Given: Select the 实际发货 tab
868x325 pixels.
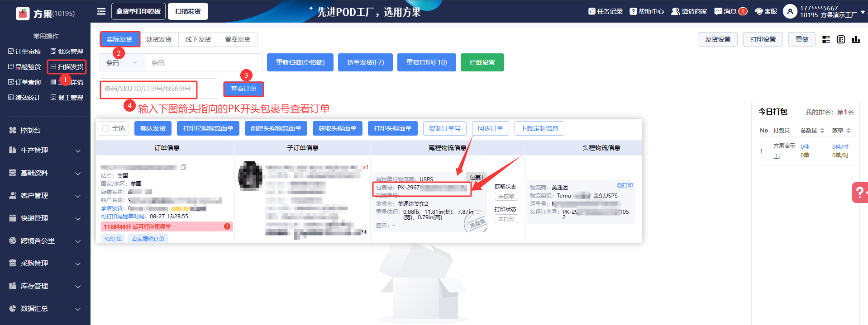Looking at the screenshot, I should [119, 39].
